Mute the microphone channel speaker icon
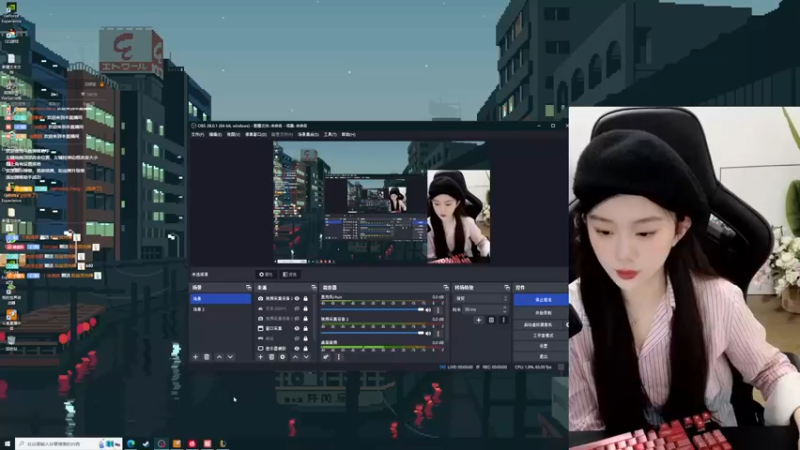This screenshot has width=800, height=450. [428, 310]
